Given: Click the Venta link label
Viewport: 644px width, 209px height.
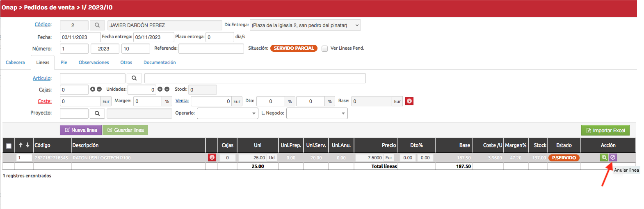Looking at the screenshot, I should click(182, 101).
